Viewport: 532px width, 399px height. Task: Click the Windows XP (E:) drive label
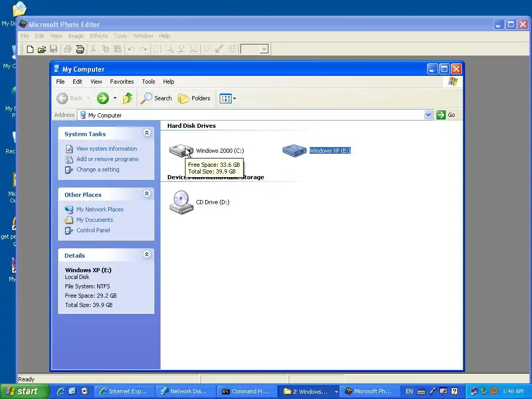[330, 151]
